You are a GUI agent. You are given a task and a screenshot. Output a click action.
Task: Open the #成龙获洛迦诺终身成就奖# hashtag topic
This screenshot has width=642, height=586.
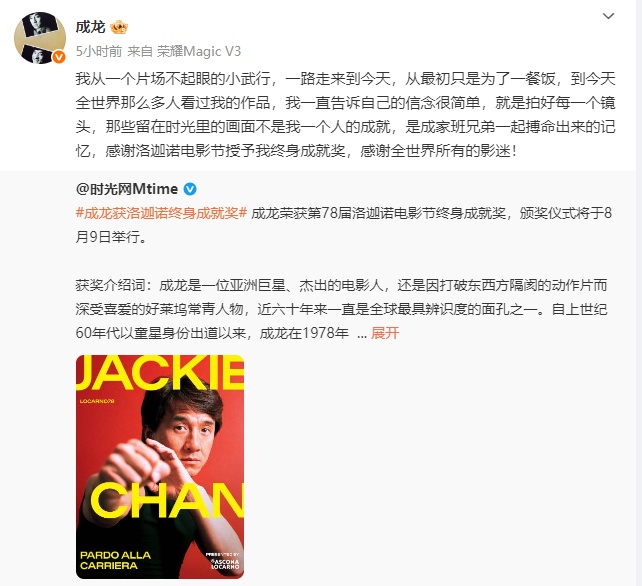pos(161,213)
